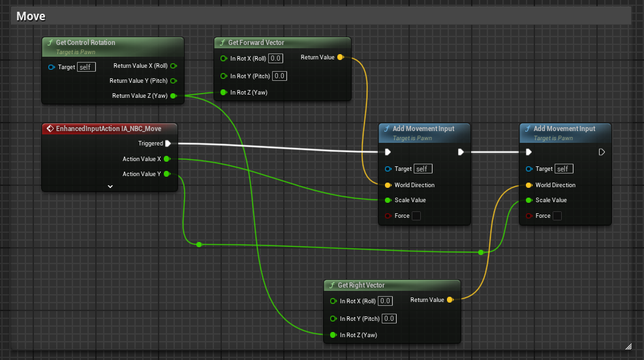Image resolution: width=644 pixels, height=360 pixels.
Task: Click Get Right Vector In Rot Y value field
Action: pos(389,318)
